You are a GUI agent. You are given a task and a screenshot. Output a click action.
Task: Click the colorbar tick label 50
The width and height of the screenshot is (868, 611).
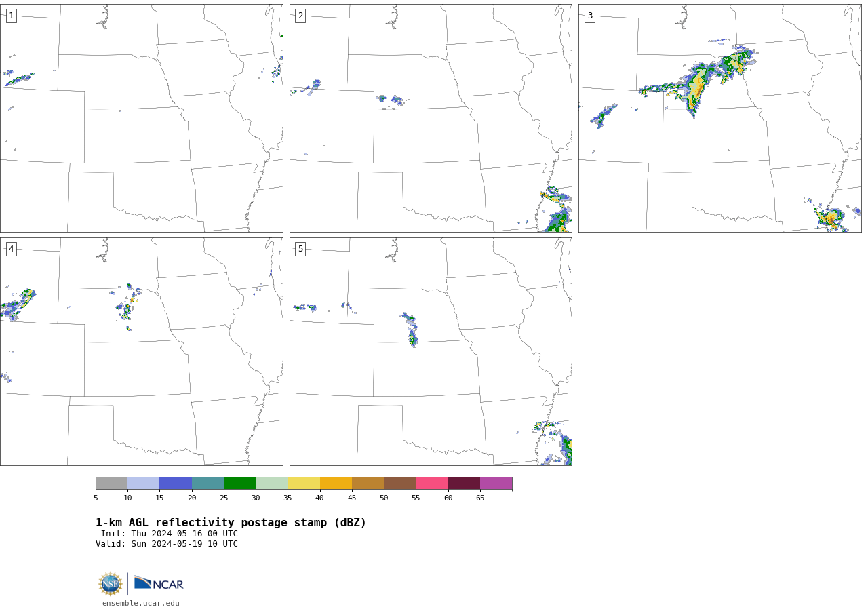384,498
